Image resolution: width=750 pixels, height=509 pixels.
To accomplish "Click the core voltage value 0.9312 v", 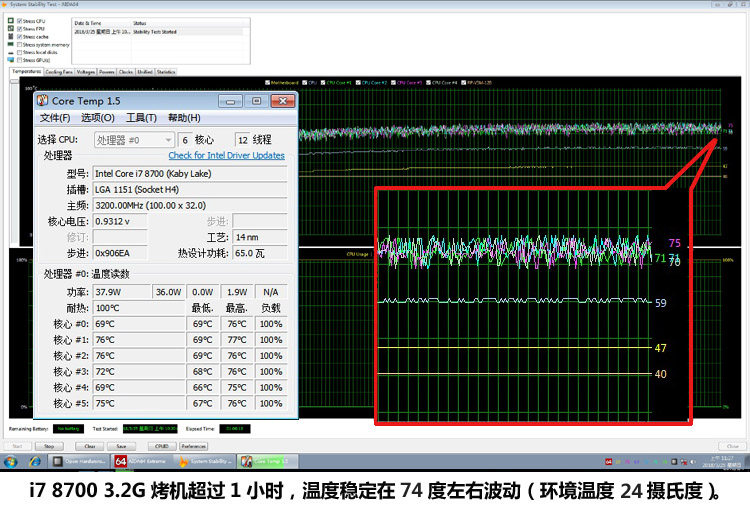I will 120,221.
